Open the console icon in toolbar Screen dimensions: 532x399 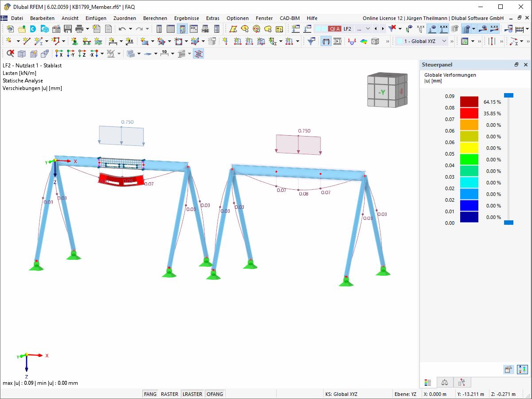[194, 29]
